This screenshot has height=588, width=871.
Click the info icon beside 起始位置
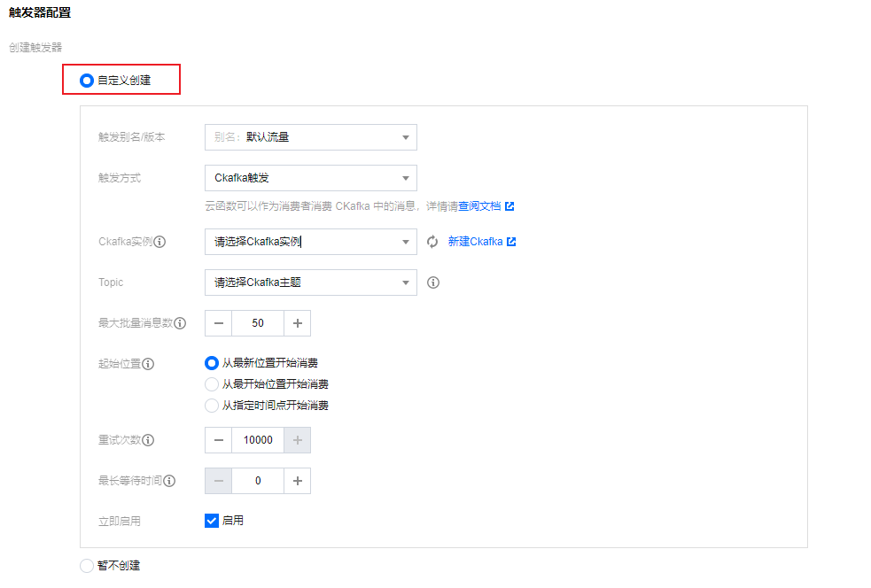click(148, 364)
